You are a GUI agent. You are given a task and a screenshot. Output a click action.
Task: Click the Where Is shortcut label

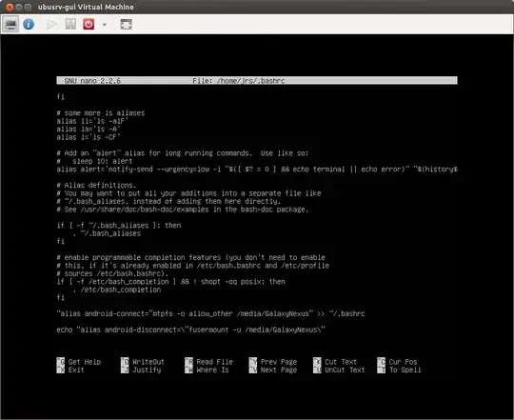(212, 370)
